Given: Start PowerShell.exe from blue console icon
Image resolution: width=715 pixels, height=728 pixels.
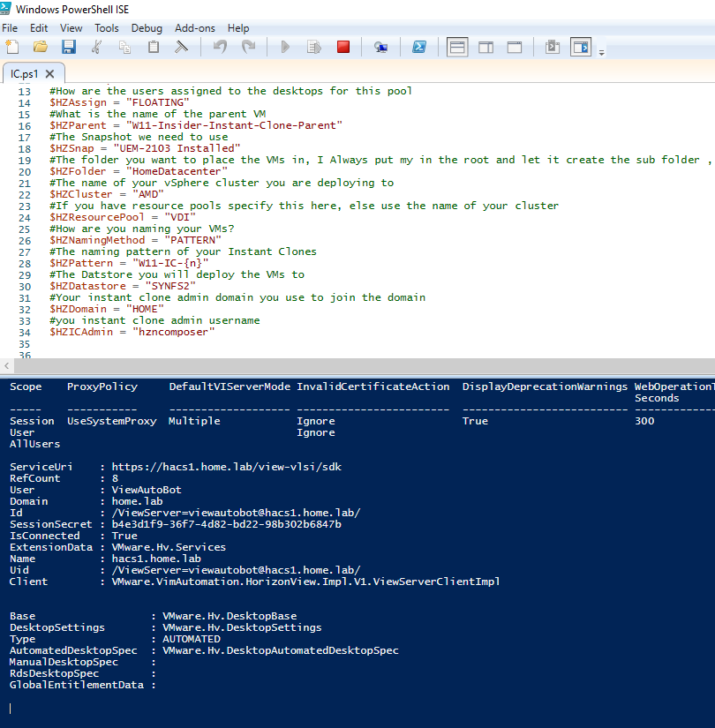Looking at the screenshot, I should click(x=419, y=47).
